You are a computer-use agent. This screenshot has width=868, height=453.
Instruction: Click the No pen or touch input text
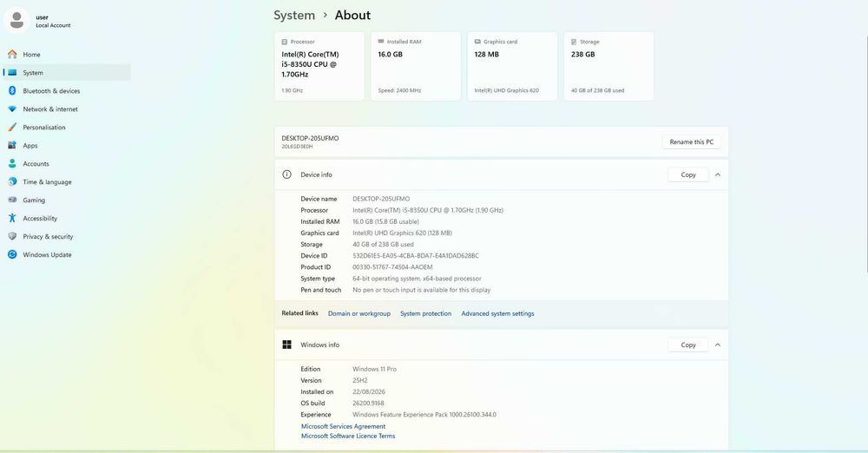click(421, 290)
